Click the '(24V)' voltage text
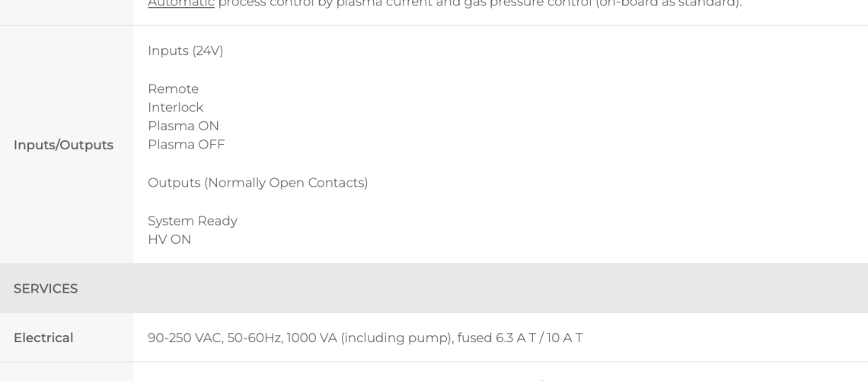Viewport: 868px width, 381px height. (x=208, y=51)
